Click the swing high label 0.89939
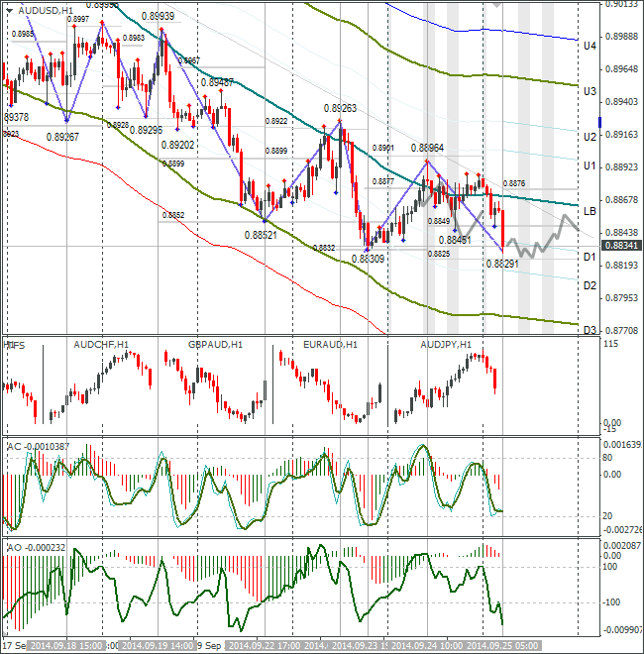The width and height of the screenshot is (644, 654). 158,16
